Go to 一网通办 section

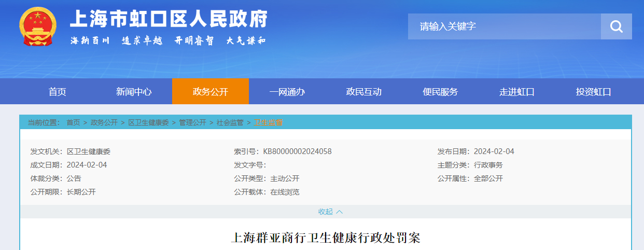point(287,92)
